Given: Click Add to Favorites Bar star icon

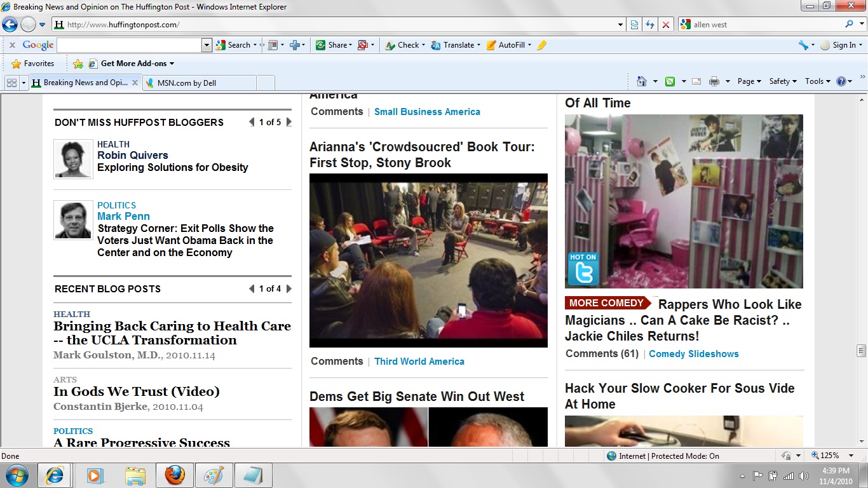Looking at the screenshot, I should 78,64.
